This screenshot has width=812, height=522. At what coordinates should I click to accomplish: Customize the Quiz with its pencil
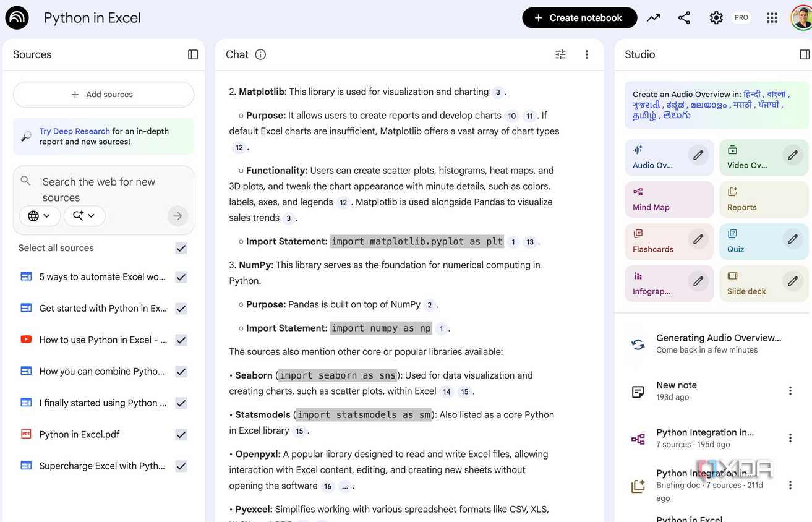coord(793,239)
